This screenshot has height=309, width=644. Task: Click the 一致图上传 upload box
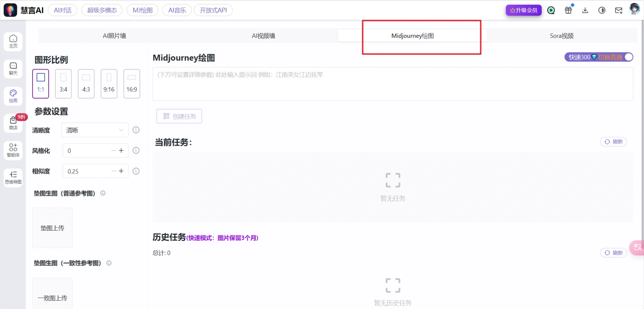[x=52, y=294]
